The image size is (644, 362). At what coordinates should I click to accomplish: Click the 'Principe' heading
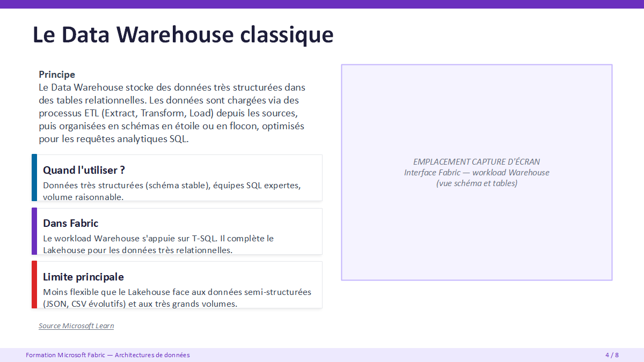(57, 75)
